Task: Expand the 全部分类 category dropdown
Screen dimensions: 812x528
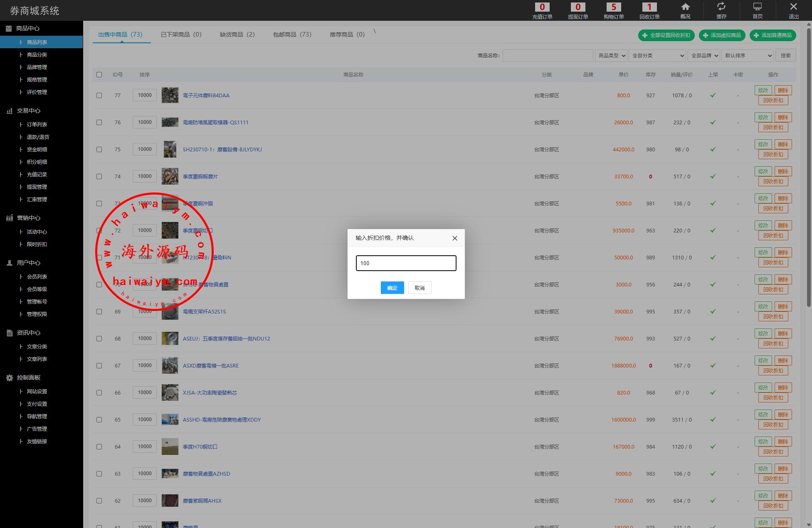Action: pos(657,56)
